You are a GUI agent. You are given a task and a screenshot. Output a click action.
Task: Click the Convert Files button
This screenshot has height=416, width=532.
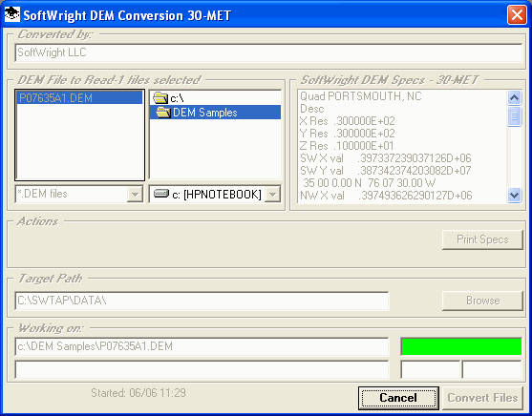coord(482,398)
